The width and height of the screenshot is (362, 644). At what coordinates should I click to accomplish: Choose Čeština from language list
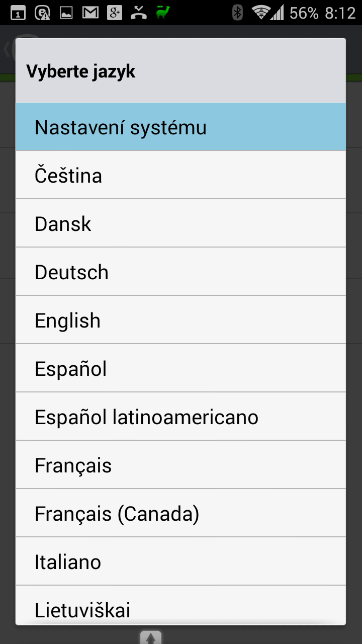tap(181, 175)
